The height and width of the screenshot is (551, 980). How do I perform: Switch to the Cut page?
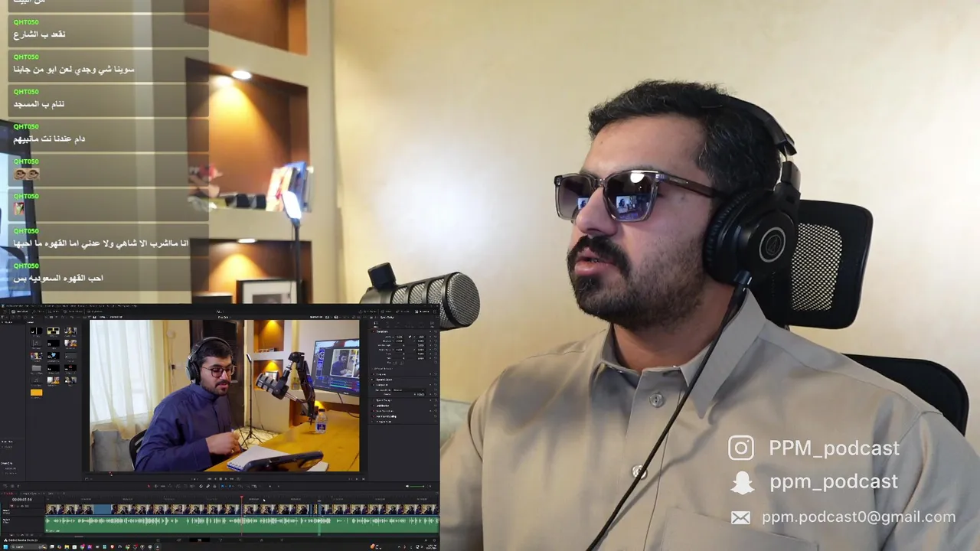coord(179,540)
